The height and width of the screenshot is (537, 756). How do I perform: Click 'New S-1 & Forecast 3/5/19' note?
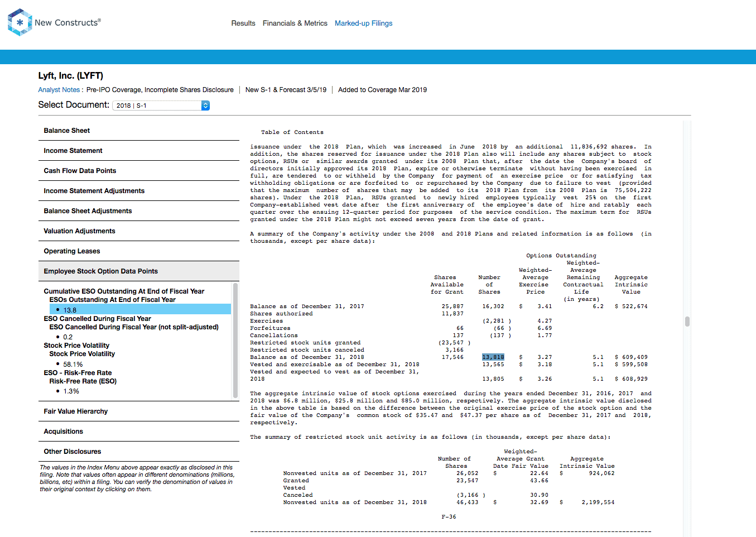pyautogui.click(x=286, y=90)
